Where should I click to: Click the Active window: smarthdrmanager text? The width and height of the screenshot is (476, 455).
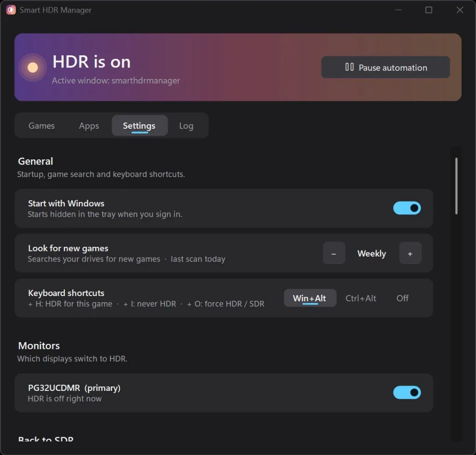click(116, 81)
